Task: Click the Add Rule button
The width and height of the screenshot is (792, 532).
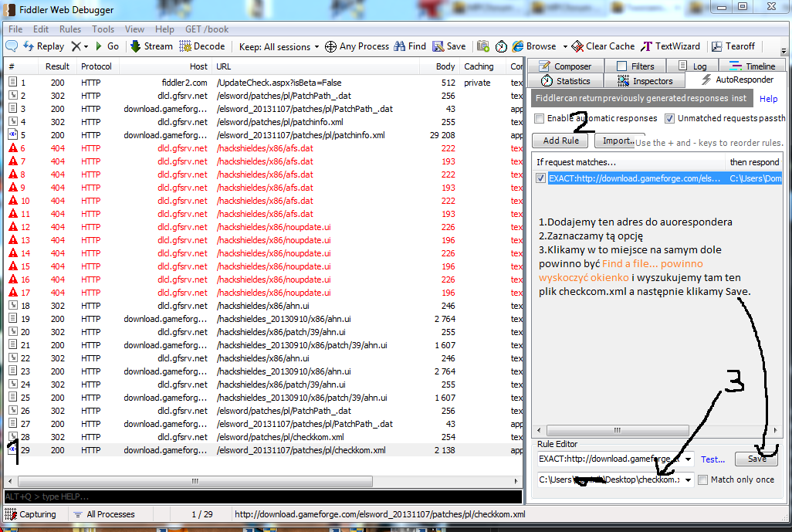Action: click(560, 141)
